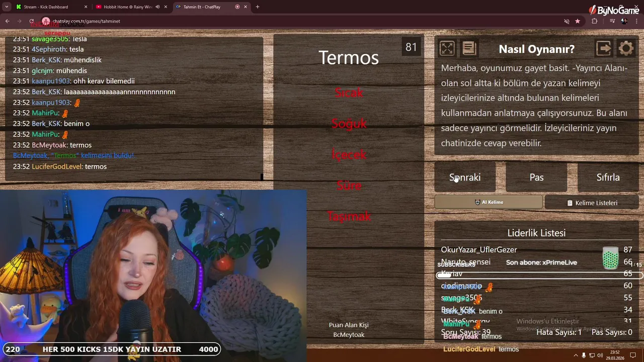Click the Liderlik Listesi heading

[x=536, y=233]
